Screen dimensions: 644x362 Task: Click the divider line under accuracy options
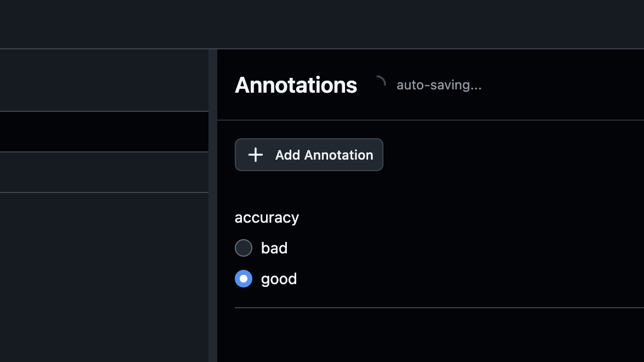click(x=439, y=308)
